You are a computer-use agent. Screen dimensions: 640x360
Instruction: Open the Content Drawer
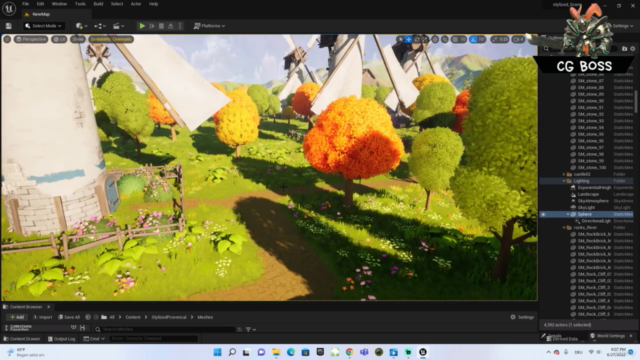click(22, 339)
